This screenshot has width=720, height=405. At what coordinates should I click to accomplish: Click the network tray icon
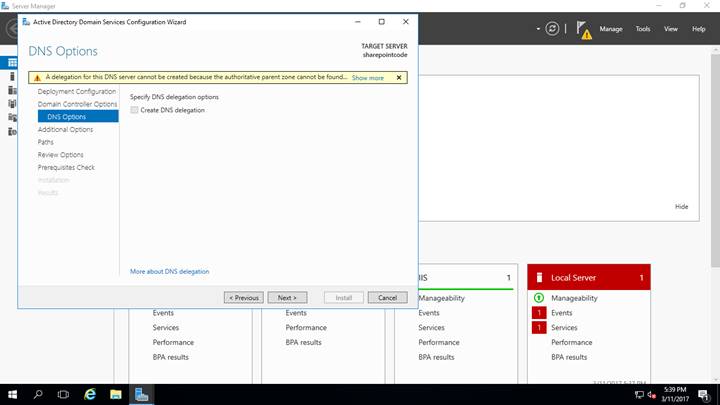639,394
